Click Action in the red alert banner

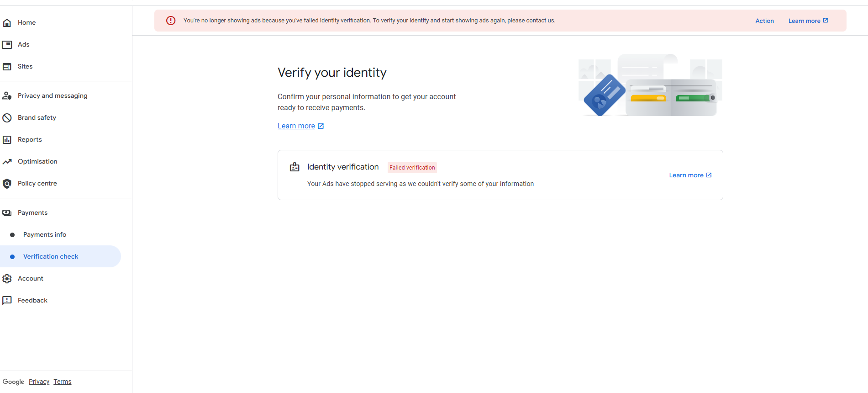764,21
